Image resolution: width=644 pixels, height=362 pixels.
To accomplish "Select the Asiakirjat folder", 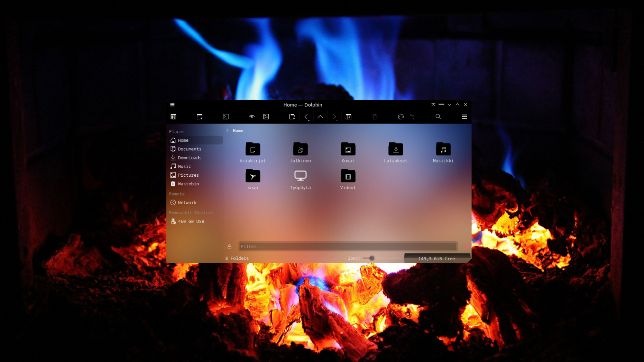I will (x=253, y=152).
